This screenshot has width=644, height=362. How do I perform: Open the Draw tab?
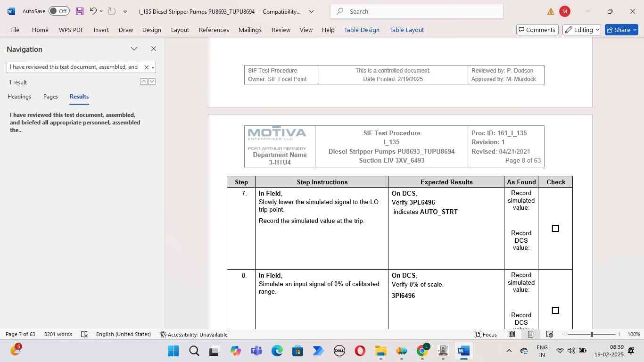(126, 30)
